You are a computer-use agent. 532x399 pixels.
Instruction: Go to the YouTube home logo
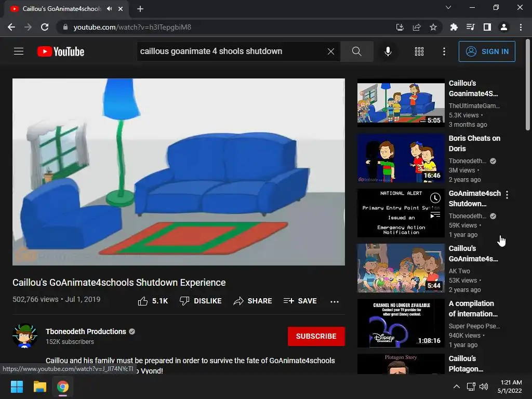pyautogui.click(x=61, y=51)
